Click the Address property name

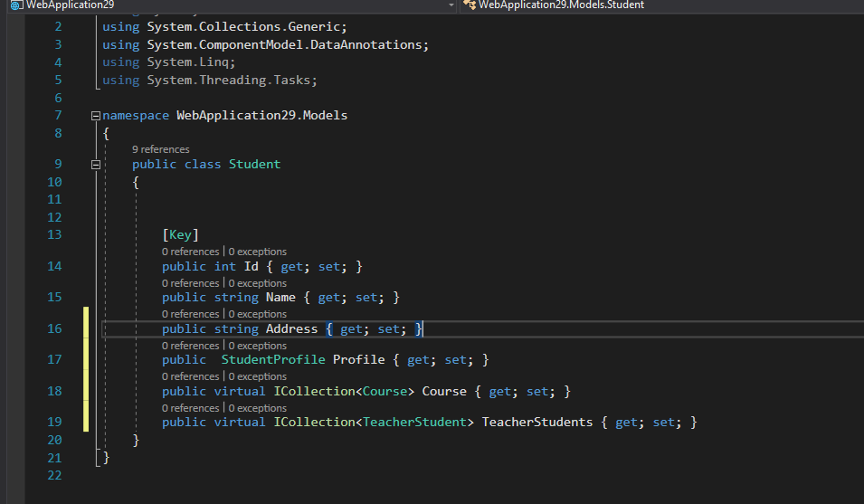(x=291, y=329)
